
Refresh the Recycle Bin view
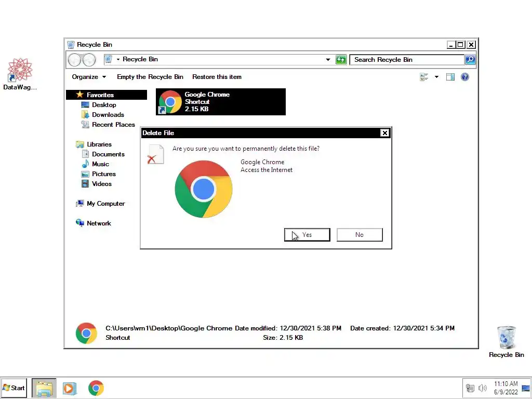coord(341,60)
